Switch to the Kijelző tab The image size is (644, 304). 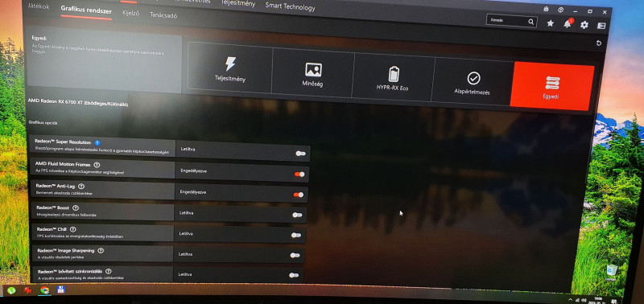click(131, 13)
